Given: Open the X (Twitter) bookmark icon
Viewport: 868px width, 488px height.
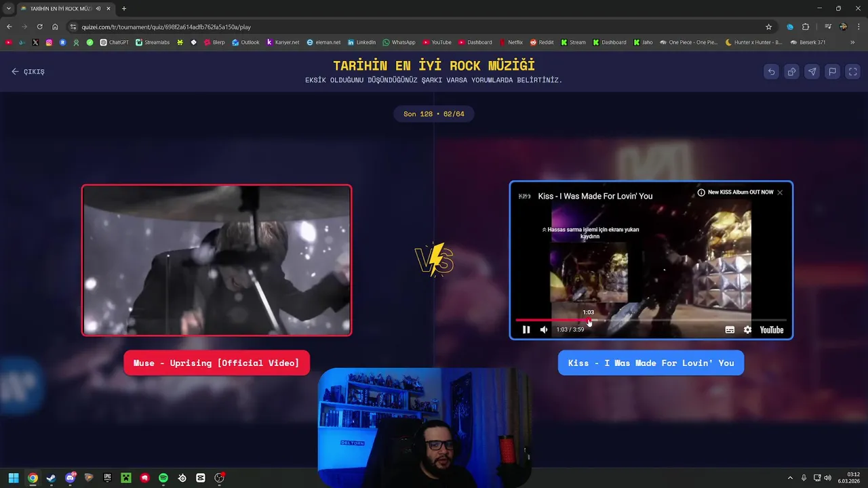Looking at the screenshot, I should pyautogui.click(x=35, y=42).
